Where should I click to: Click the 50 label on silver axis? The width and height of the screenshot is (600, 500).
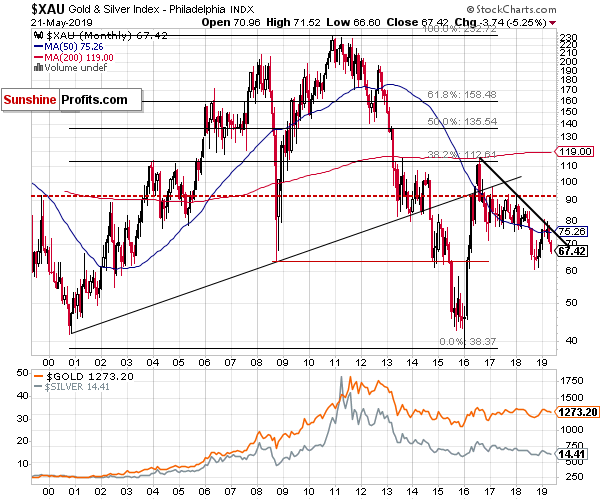(x=23, y=373)
